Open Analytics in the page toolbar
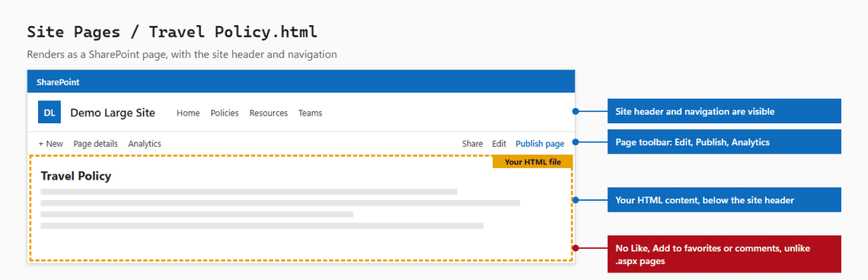Image resolution: width=868 pixels, height=280 pixels. point(145,143)
